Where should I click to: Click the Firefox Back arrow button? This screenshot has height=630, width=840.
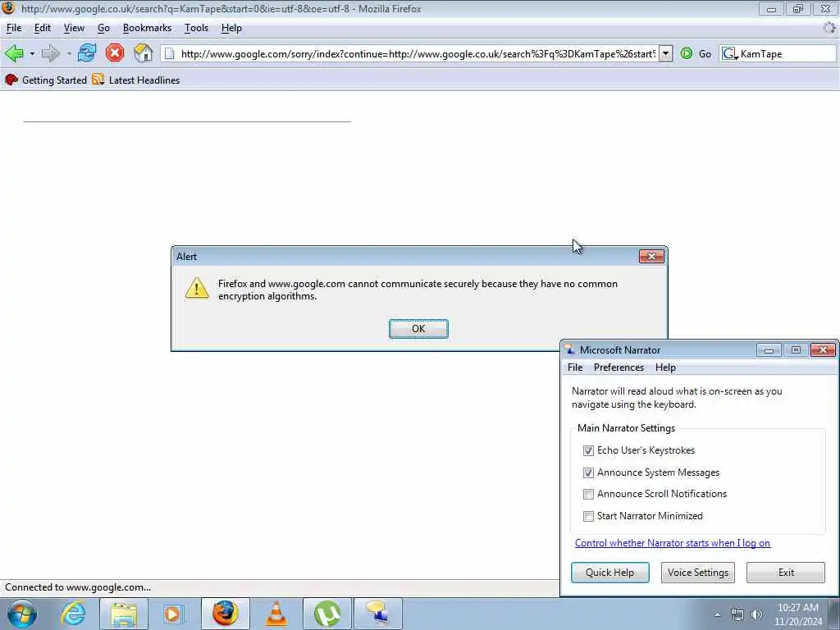(14, 53)
